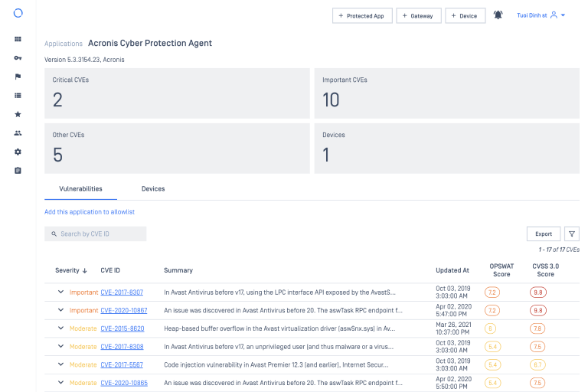Click the list icon in sidebar

point(18,96)
